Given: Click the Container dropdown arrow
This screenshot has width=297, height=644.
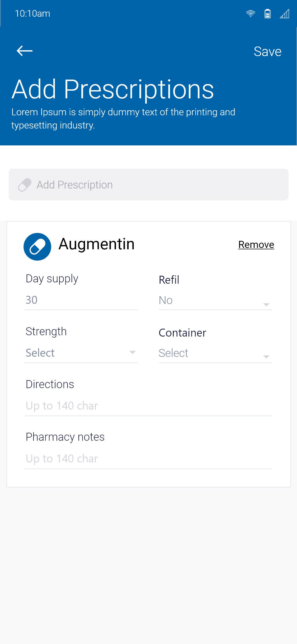Looking at the screenshot, I should [266, 357].
